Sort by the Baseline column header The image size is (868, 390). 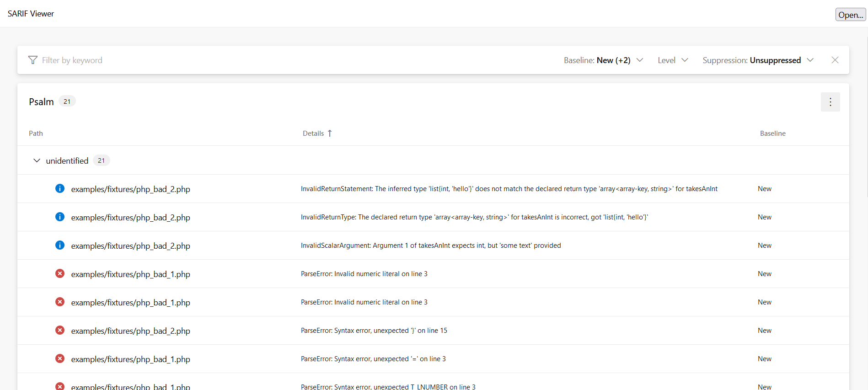[x=773, y=134]
